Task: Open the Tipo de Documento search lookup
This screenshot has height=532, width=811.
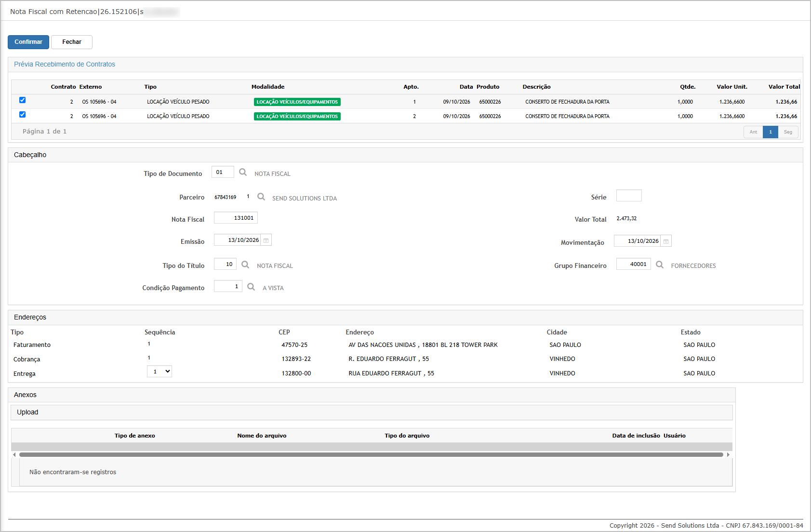Action: coord(243,172)
